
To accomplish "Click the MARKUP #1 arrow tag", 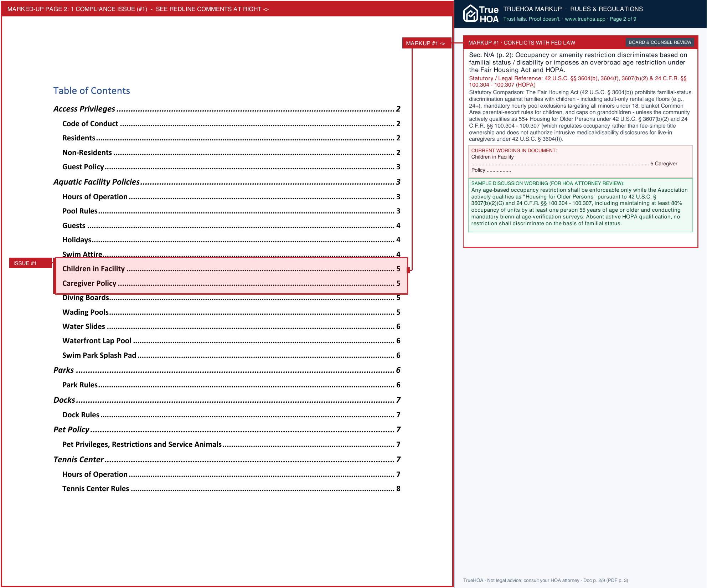I will click(x=427, y=43).
